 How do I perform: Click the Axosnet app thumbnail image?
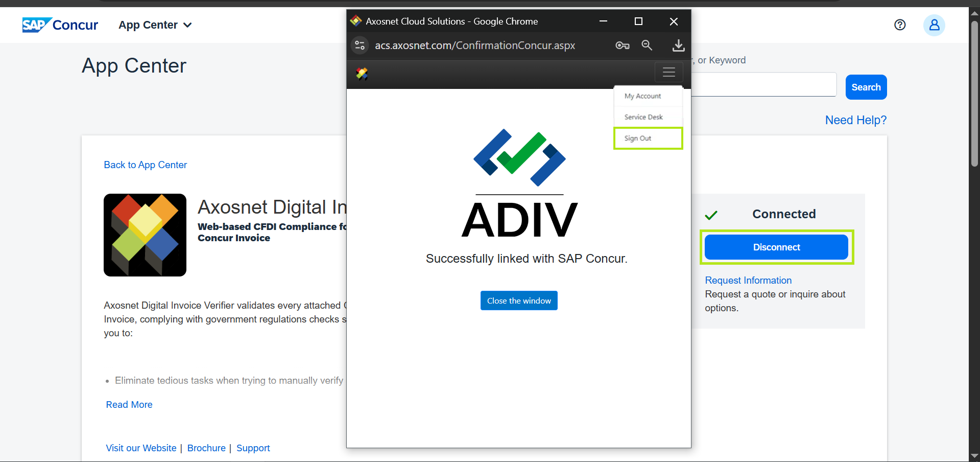(145, 235)
